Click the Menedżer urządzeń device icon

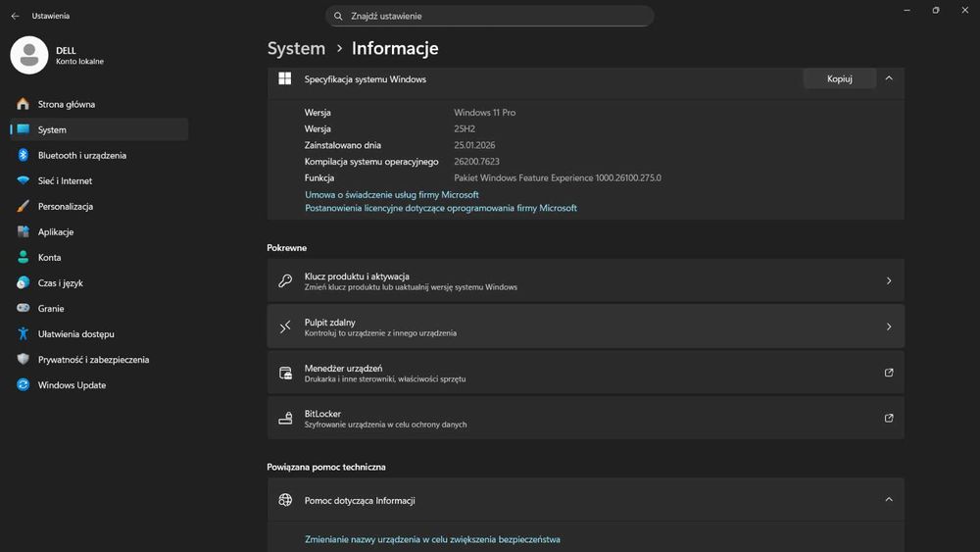click(x=285, y=373)
